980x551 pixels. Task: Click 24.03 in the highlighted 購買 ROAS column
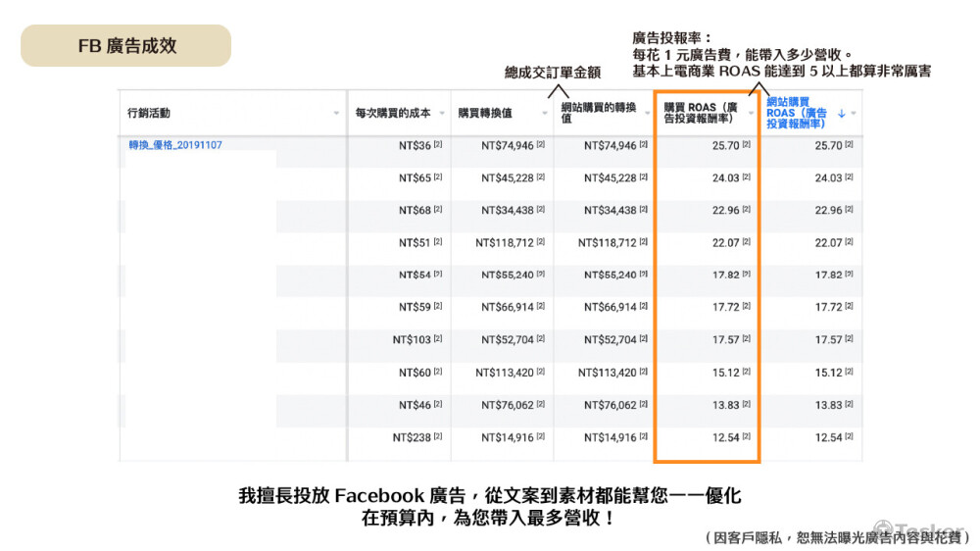[725, 178]
